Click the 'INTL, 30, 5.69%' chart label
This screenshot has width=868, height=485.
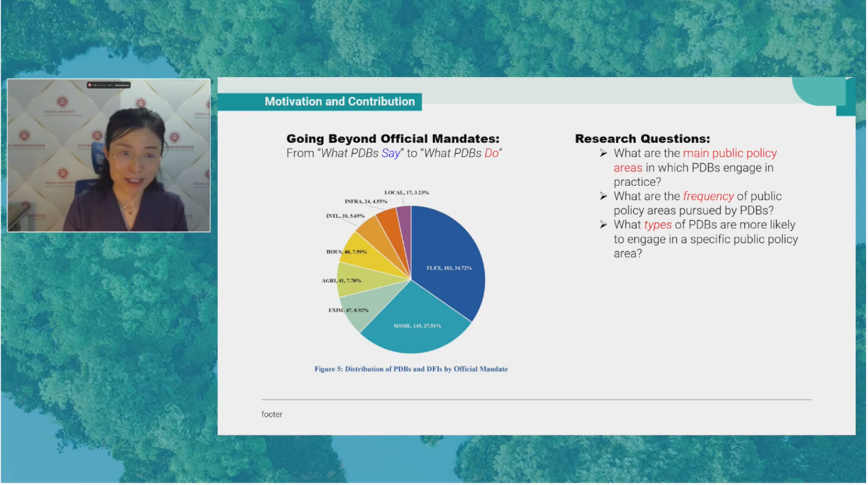346,216
